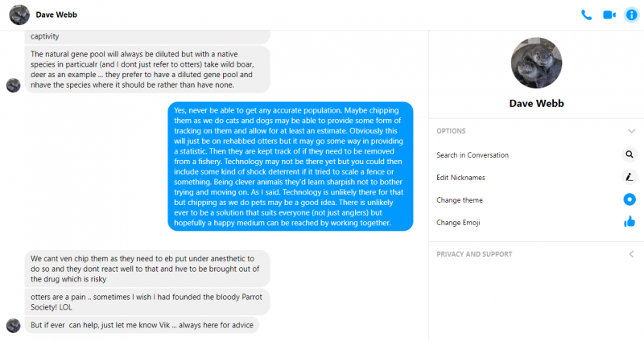Click Dave Webb's name in header
Screen dimensions: 644x341
point(56,14)
